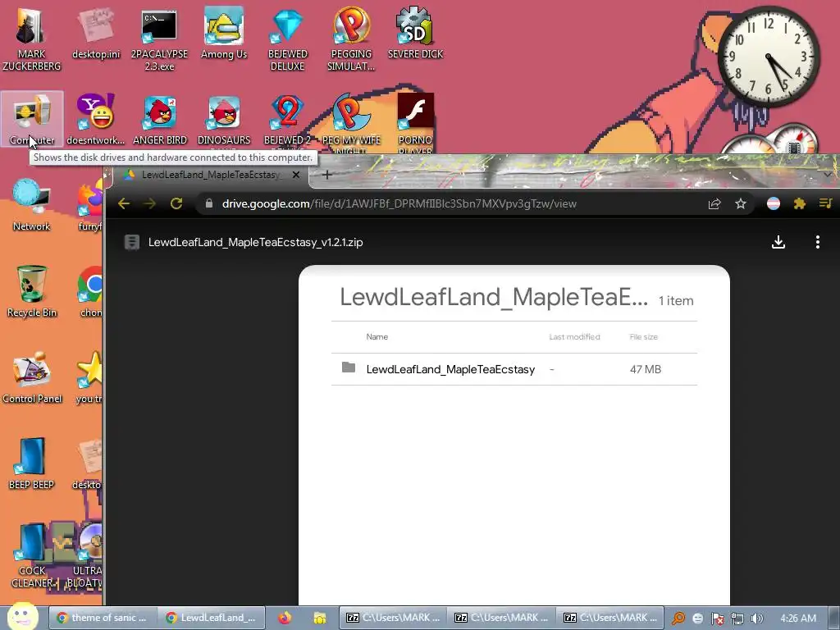Open the Among Us shortcut
Image resolution: width=840 pixels, height=630 pixels.
coord(224,34)
